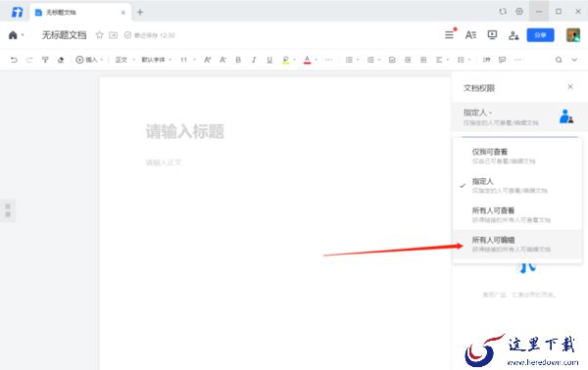Toggle bold formatting
588x370 pixels.
[238, 60]
